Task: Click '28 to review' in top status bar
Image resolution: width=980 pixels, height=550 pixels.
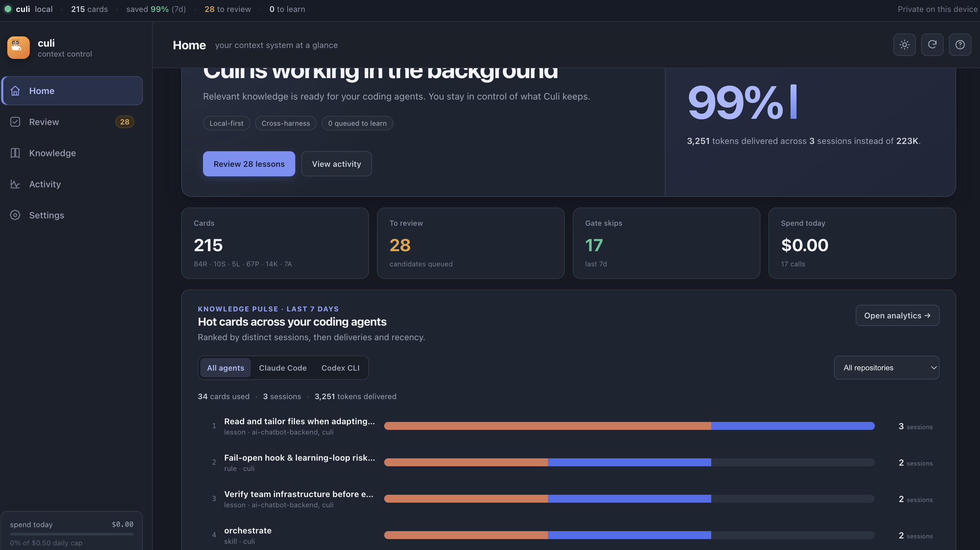Action: (227, 9)
